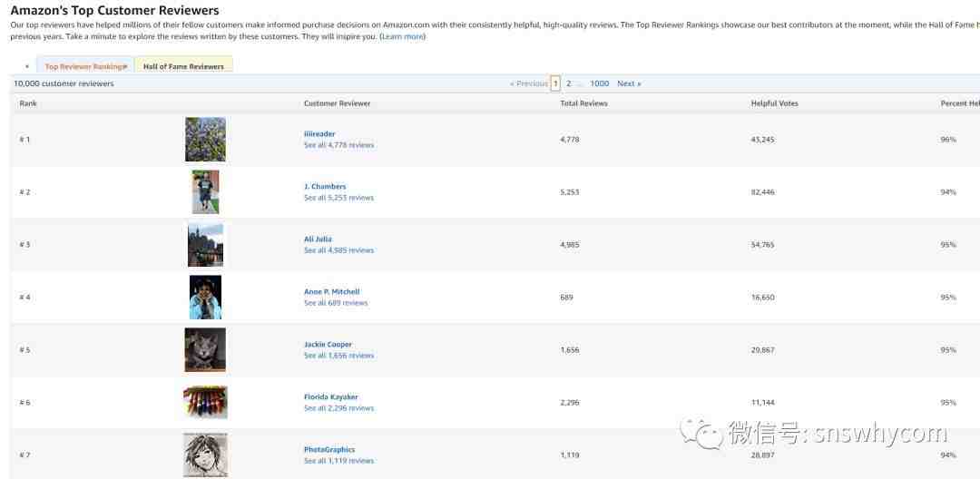
Task: Open J. Chambers reviewer profile link
Action: click(x=325, y=186)
